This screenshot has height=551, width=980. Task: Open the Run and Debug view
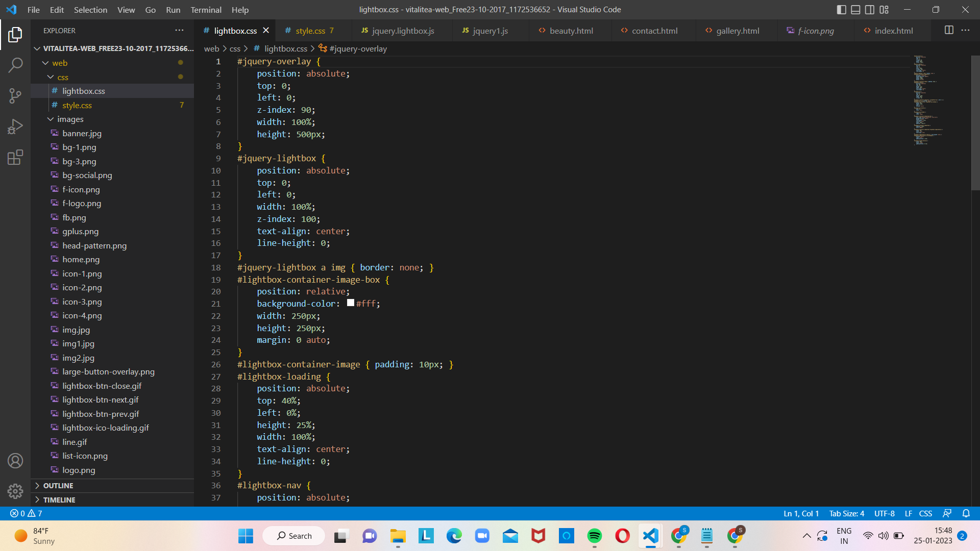(15, 126)
